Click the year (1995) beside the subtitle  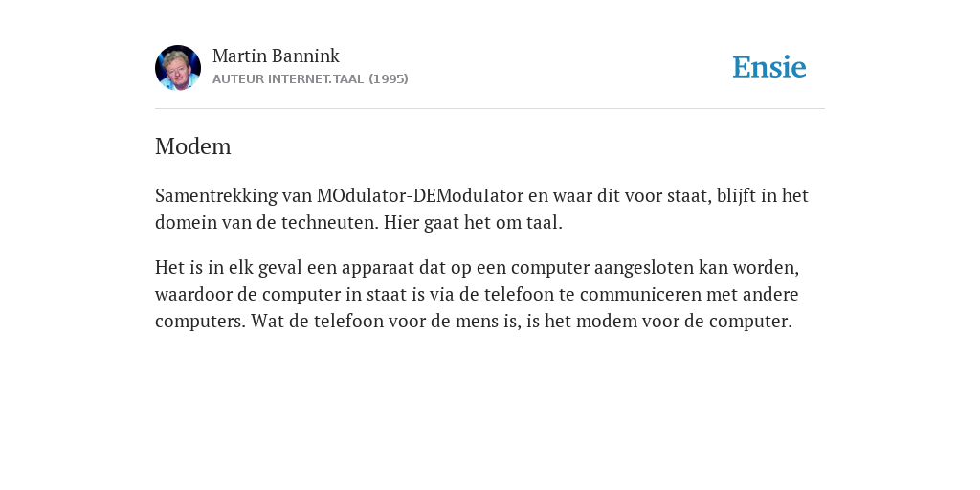389,78
